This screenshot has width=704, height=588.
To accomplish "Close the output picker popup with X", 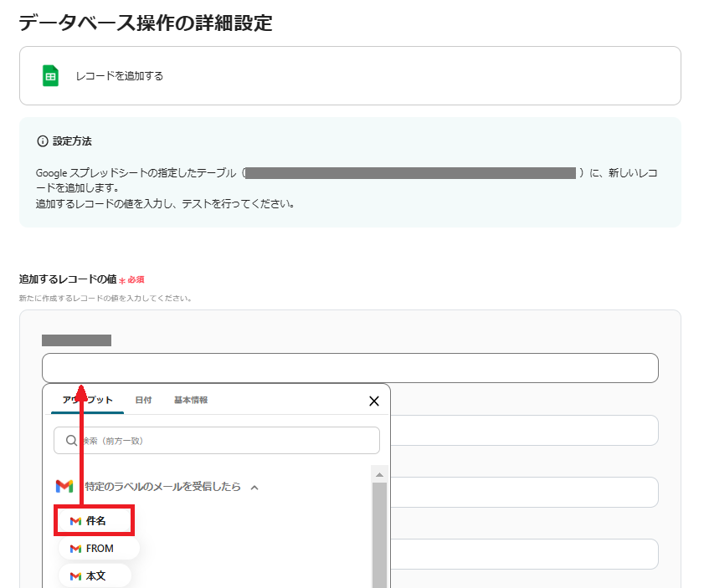I will [x=374, y=401].
